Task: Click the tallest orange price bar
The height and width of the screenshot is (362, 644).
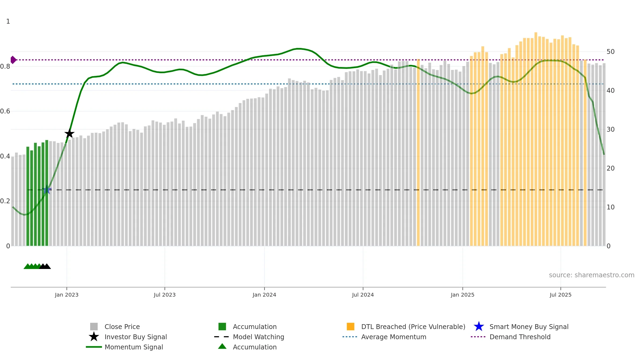Action: (536, 139)
